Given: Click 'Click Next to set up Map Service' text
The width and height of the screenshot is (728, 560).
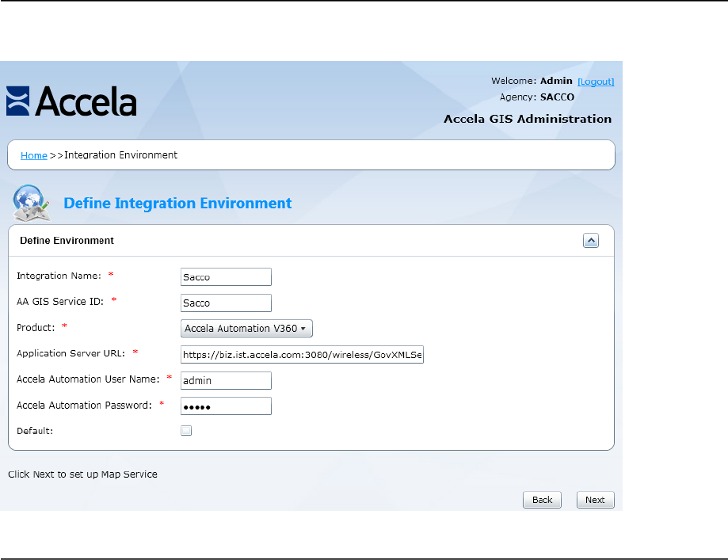Looking at the screenshot, I should coord(82,474).
